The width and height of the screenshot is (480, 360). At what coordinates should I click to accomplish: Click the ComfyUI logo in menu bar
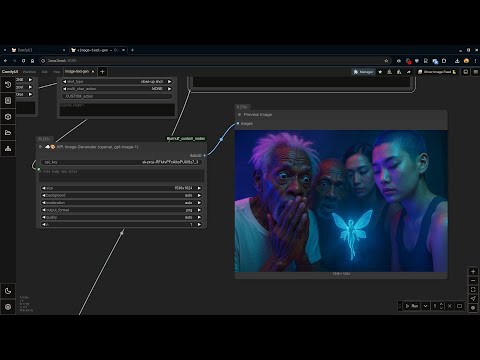point(10,72)
